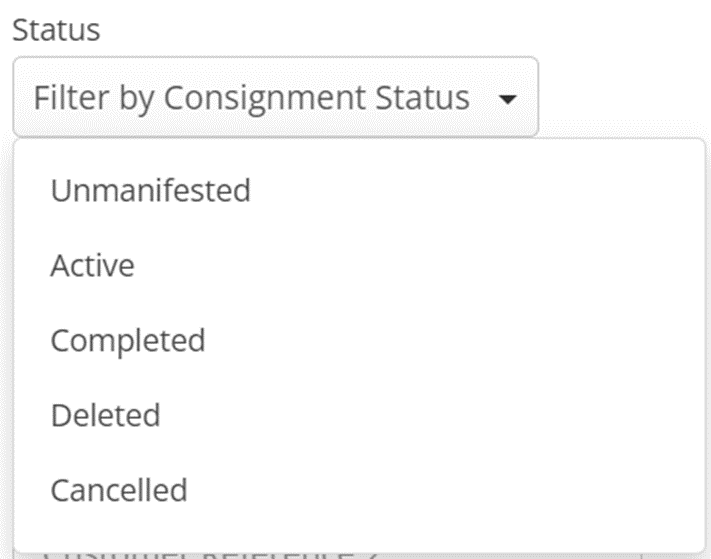Close the status list using the caret

tap(508, 99)
